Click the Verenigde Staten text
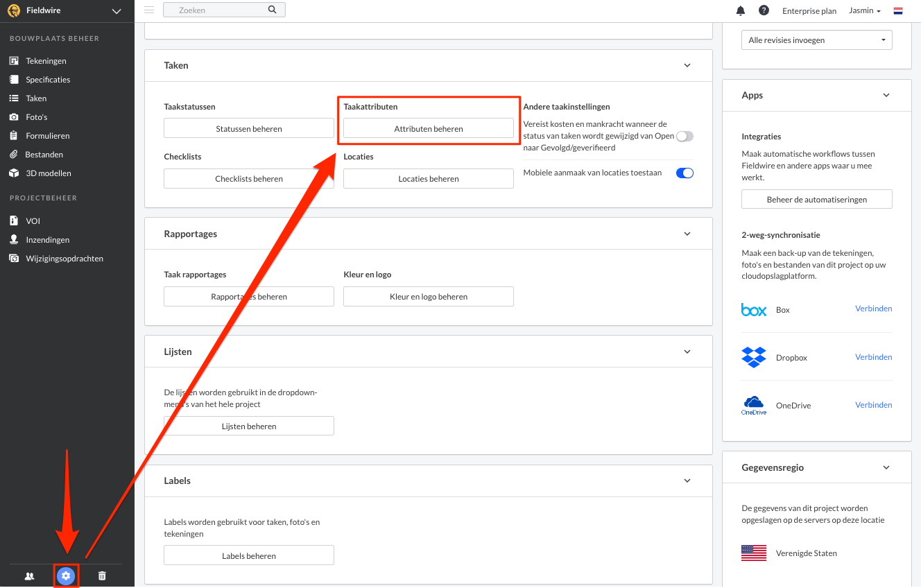921x588 pixels. tap(807, 553)
